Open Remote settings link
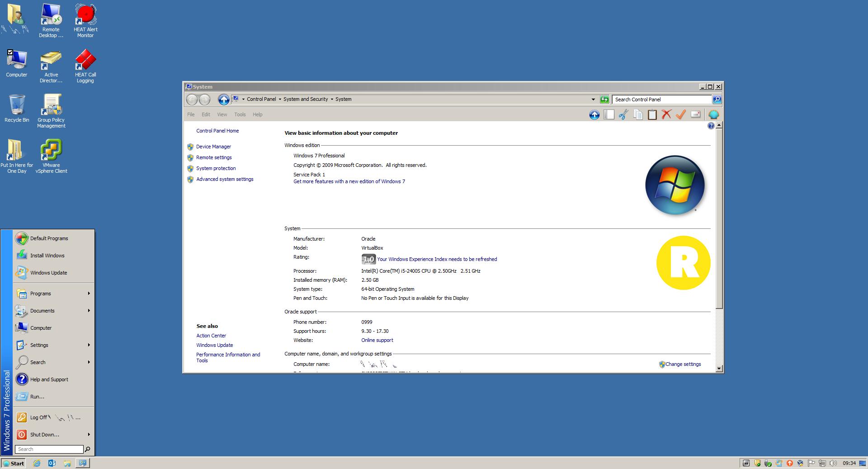868x469 pixels. 214,158
